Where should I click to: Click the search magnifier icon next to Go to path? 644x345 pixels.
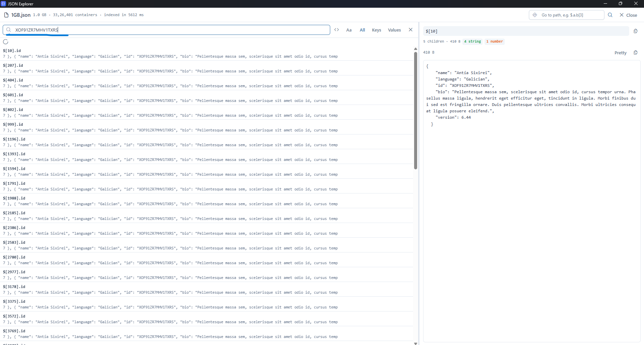[610, 15]
